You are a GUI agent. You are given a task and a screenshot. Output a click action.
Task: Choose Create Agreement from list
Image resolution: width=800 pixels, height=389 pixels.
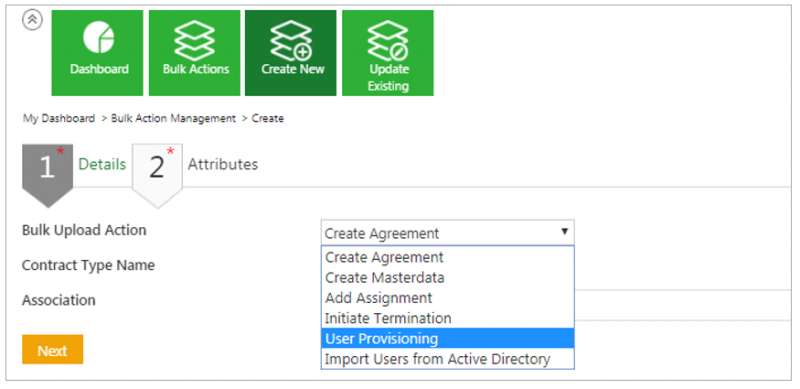pyautogui.click(x=447, y=257)
